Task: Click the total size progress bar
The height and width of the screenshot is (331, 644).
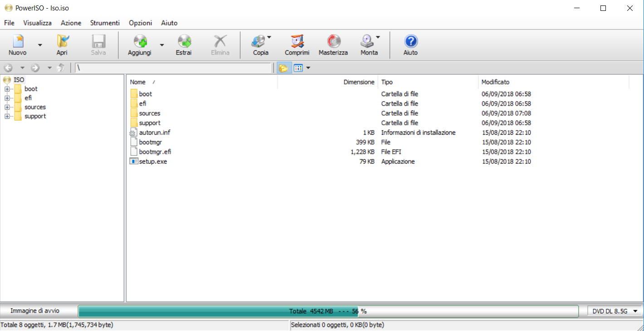Action: click(x=328, y=312)
